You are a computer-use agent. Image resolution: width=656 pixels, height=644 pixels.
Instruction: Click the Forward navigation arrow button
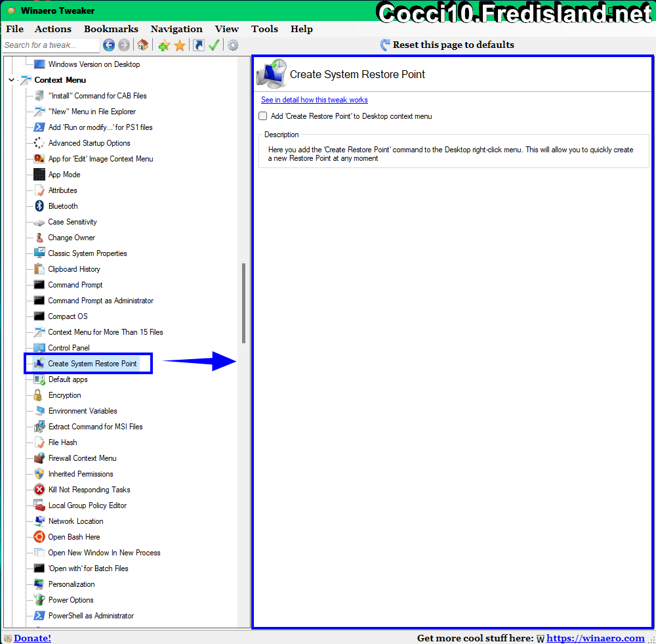[x=124, y=45]
